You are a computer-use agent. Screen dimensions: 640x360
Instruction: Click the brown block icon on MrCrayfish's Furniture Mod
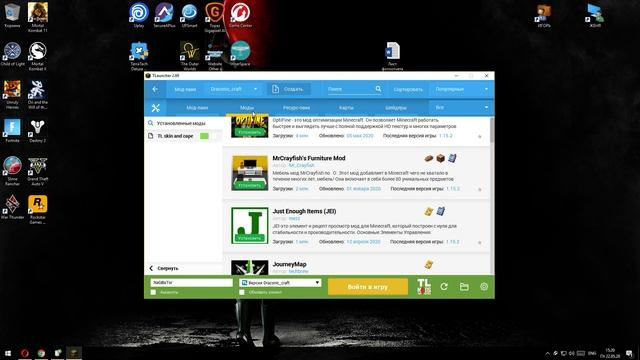click(x=440, y=158)
